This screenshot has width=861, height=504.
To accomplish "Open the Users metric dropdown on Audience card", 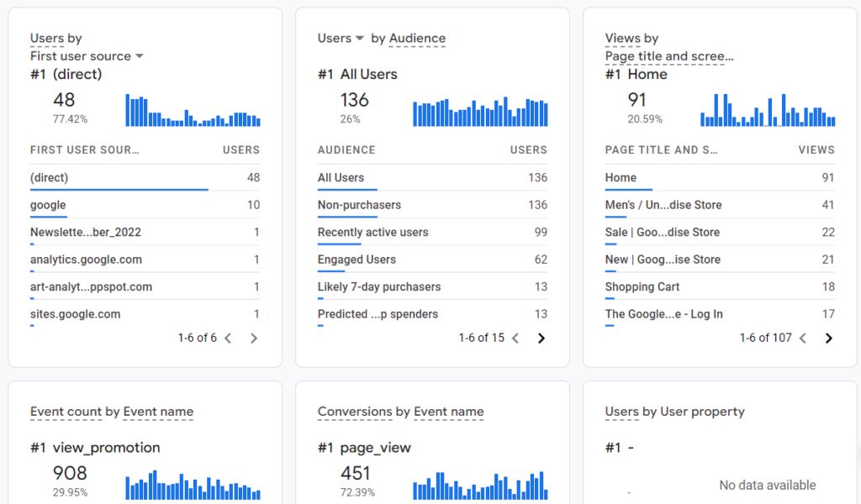I will pyautogui.click(x=340, y=38).
